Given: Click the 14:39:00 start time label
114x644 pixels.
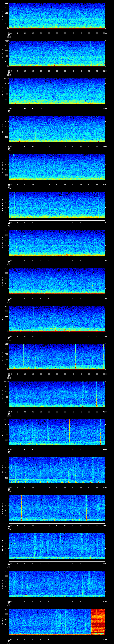Looking at the screenshot, I should [x=9, y=412].
